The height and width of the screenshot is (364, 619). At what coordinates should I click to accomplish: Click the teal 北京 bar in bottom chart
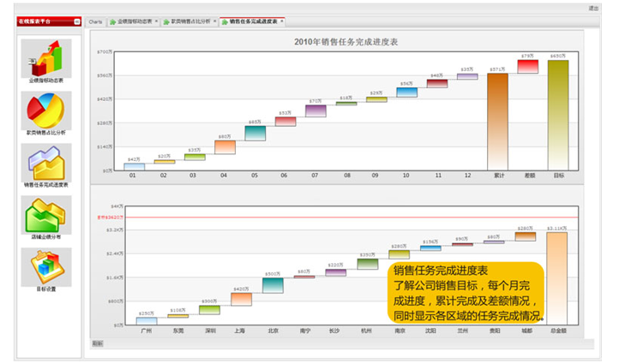click(273, 285)
